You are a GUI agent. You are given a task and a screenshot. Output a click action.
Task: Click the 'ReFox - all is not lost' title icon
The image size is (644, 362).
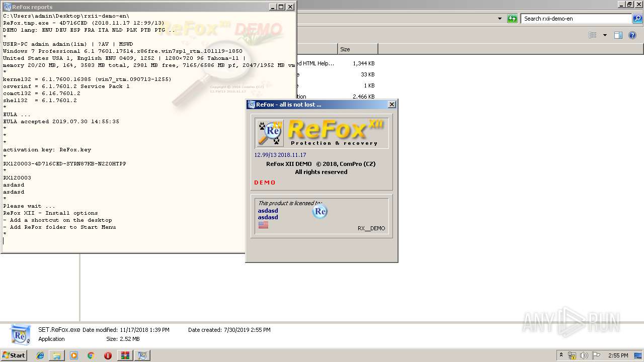pyautogui.click(x=252, y=105)
